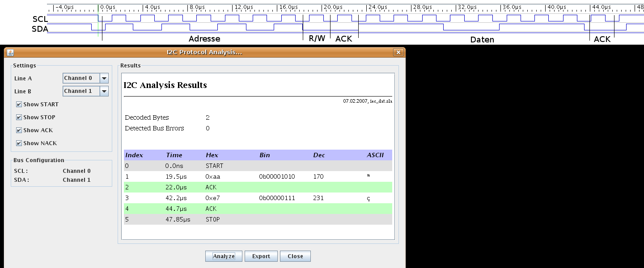Click the Index column header
644x268 pixels.
[x=134, y=155]
